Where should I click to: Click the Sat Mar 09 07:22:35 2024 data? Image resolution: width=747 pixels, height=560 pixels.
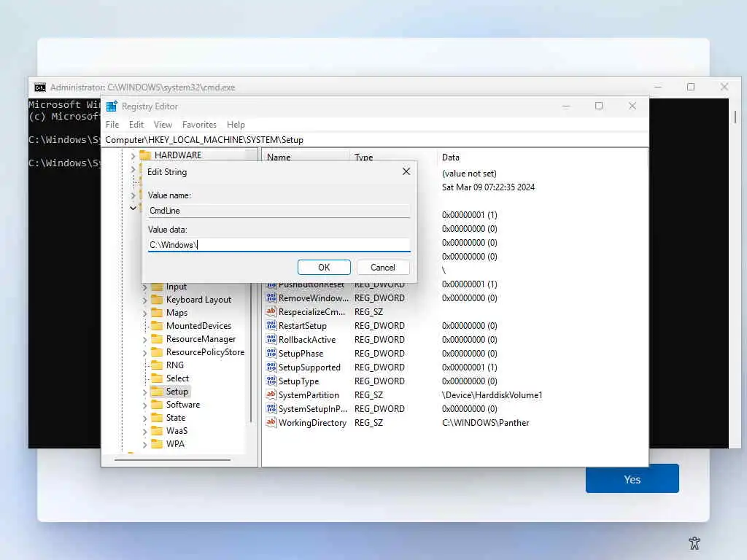tap(488, 187)
